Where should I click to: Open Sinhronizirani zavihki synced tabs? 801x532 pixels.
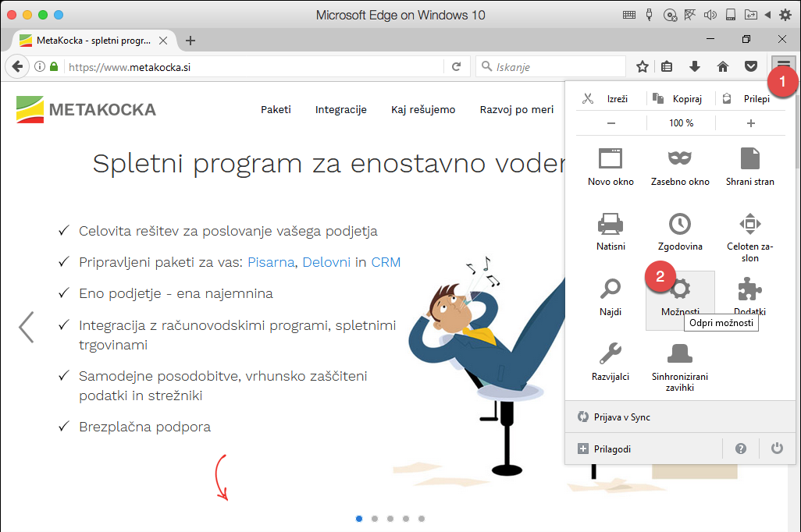680,367
